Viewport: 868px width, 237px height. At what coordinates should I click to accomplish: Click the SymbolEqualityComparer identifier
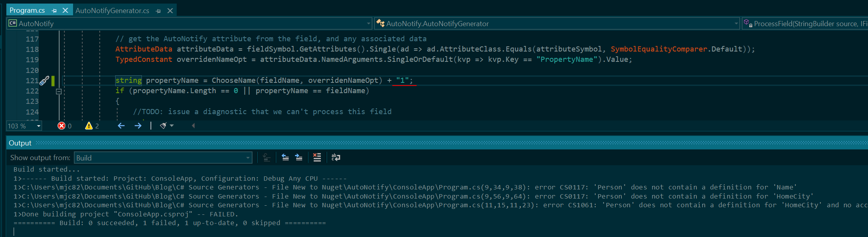click(659, 49)
